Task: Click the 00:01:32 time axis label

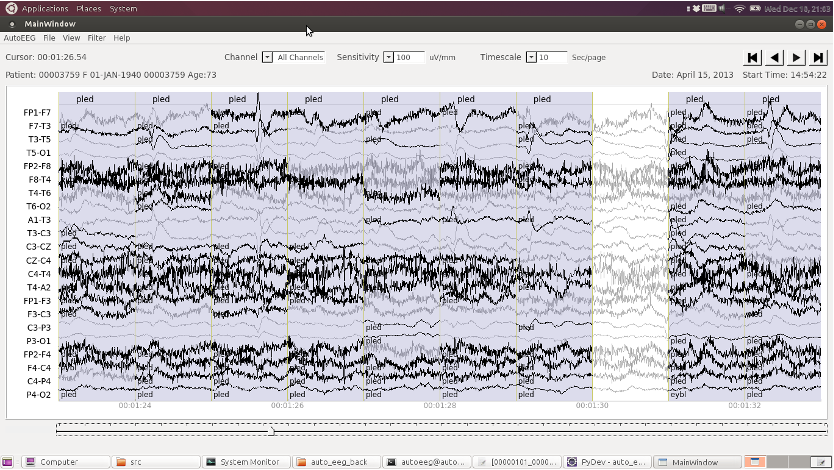Action: click(x=744, y=406)
